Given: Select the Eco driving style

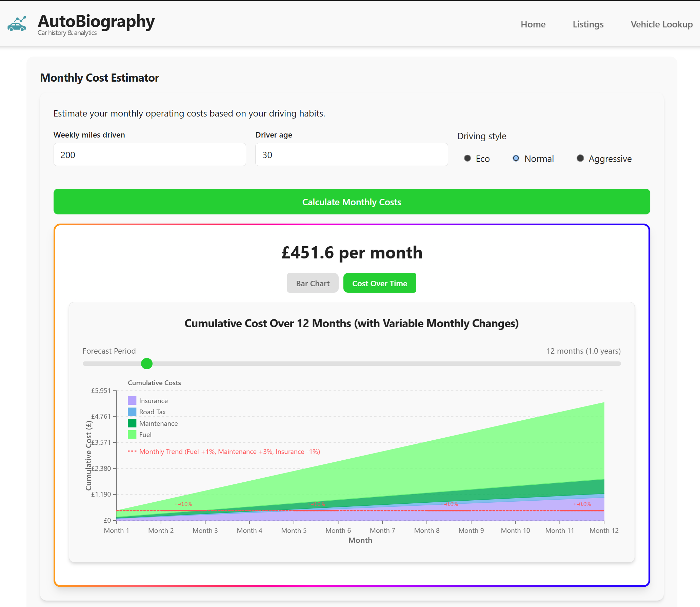Looking at the screenshot, I should (x=467, y=158).
